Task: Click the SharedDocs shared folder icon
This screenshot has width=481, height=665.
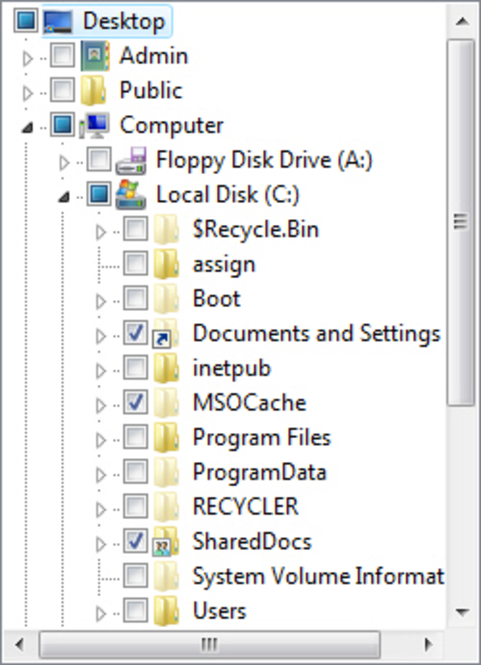Action: click(x=166, y=541)
